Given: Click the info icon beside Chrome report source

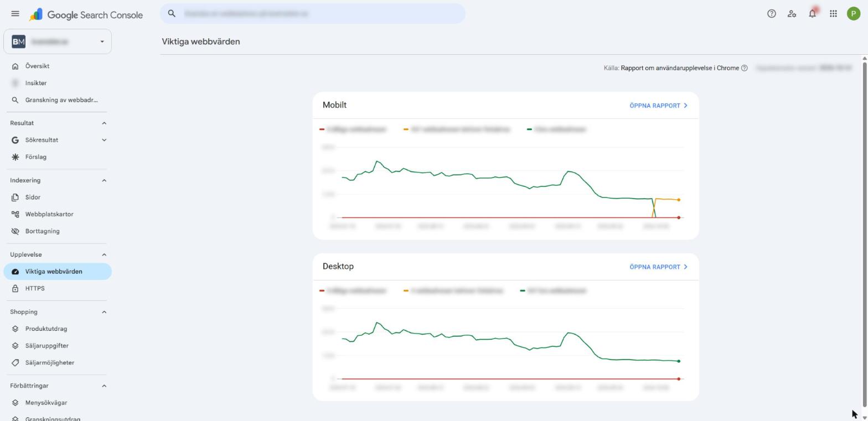Looking at the screenshot, I should 745,68.
